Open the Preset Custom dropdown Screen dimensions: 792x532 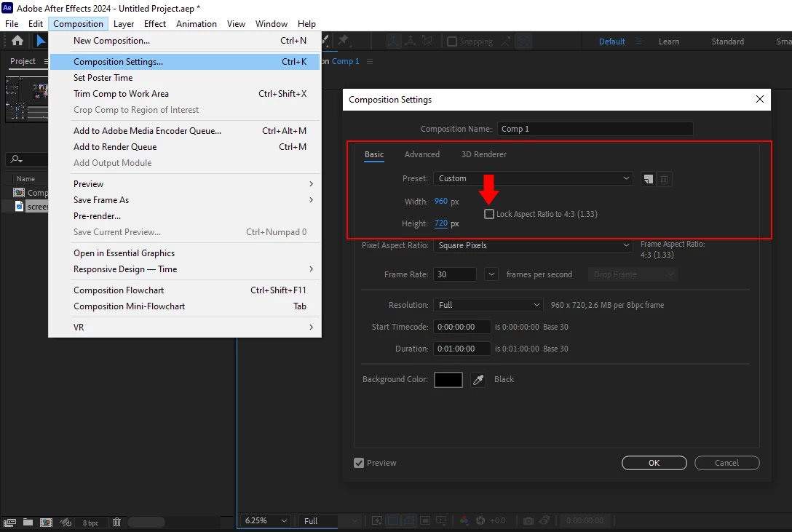533,178
